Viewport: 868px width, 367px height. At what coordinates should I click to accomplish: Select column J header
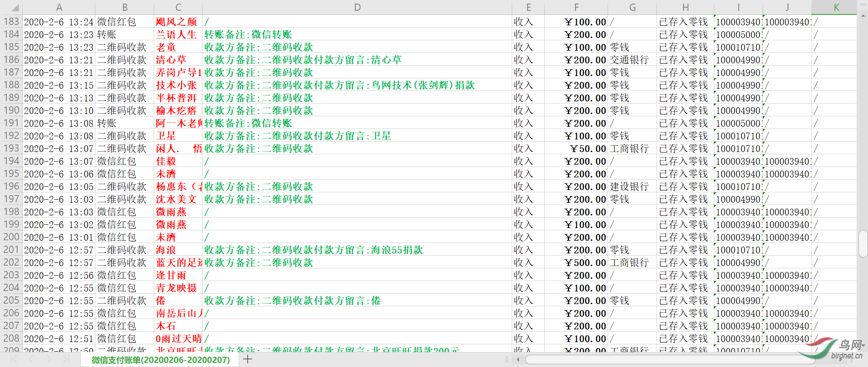(x=788, y=7)
